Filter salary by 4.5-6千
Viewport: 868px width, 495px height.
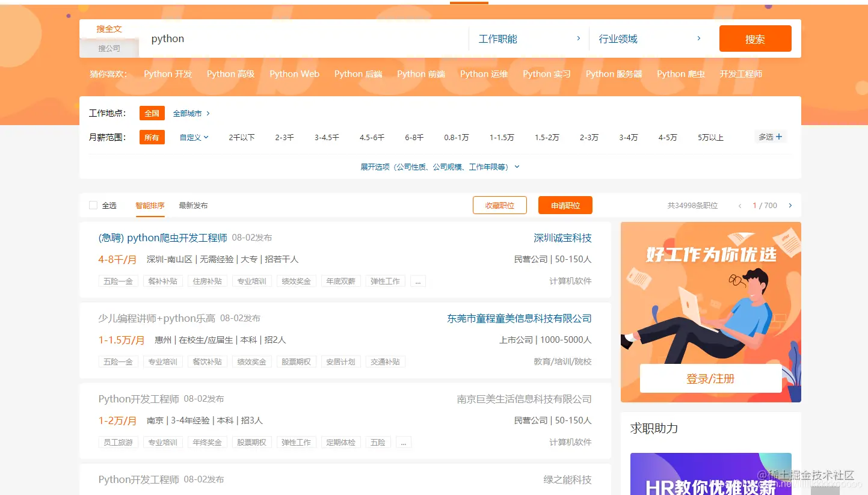[372, 137]
